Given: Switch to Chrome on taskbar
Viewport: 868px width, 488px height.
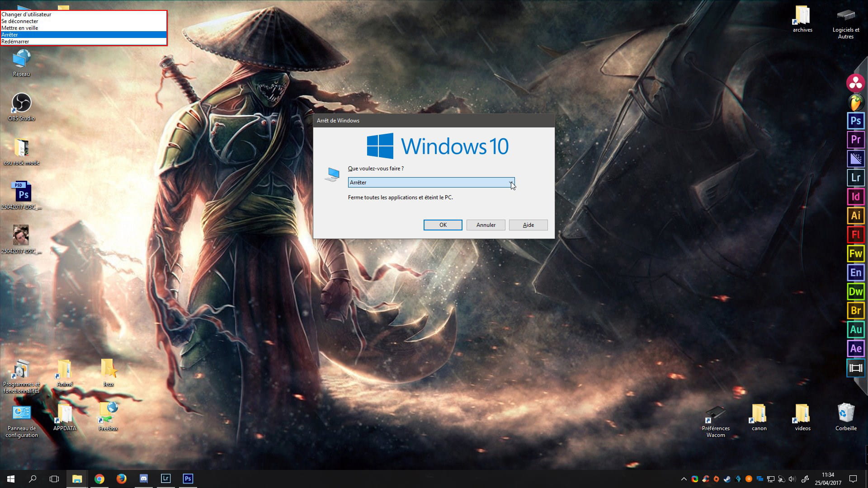Looking at the screenshot, I should pyautogui.click(x=99, y=479).
